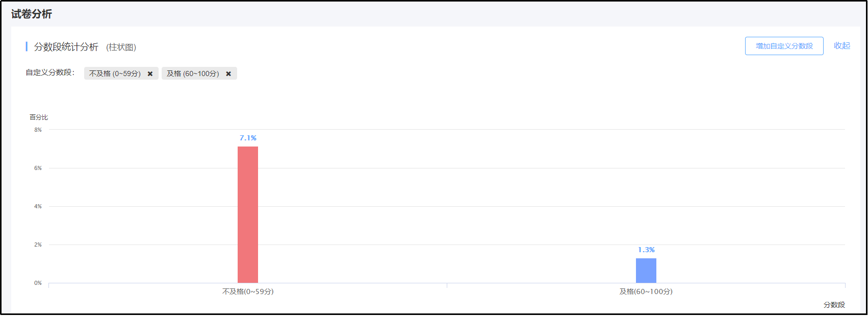Collapse the chart with 收起 link

click(841, 46)
